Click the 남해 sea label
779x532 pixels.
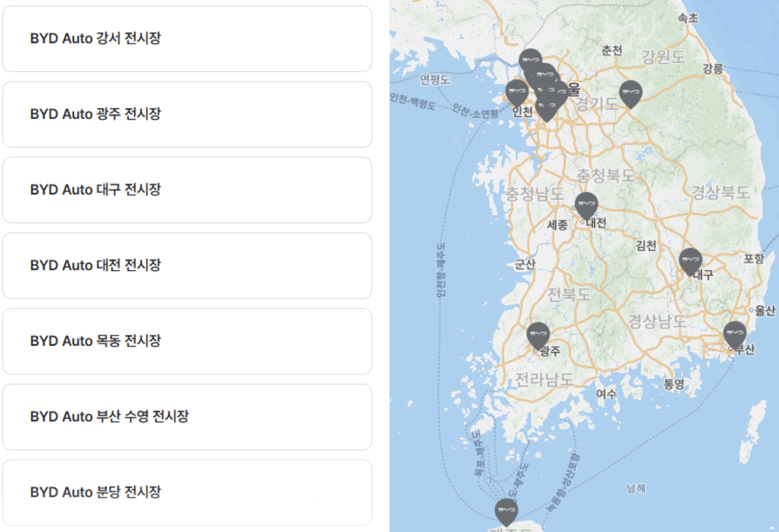[x=636, y=488]
